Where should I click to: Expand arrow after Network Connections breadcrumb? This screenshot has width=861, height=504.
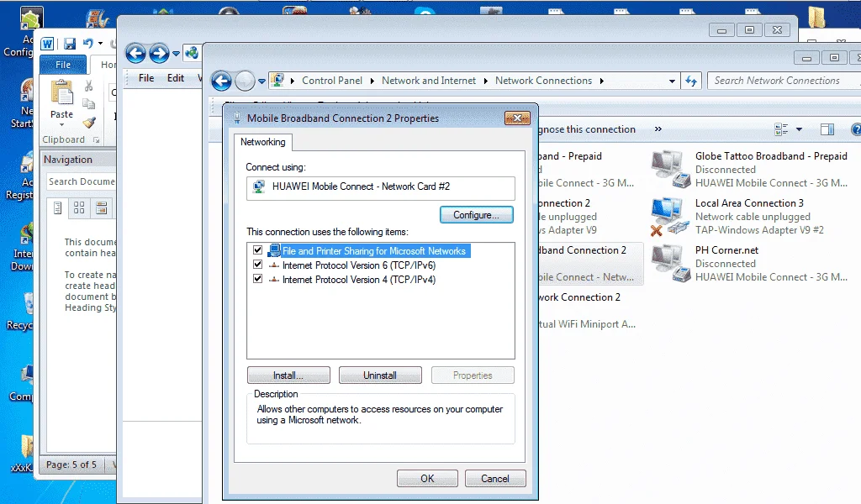click(602, 81)
